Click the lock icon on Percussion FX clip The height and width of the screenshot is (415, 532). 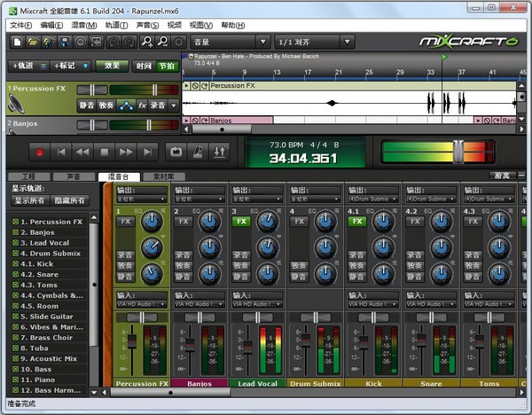(x=195, y=86)
